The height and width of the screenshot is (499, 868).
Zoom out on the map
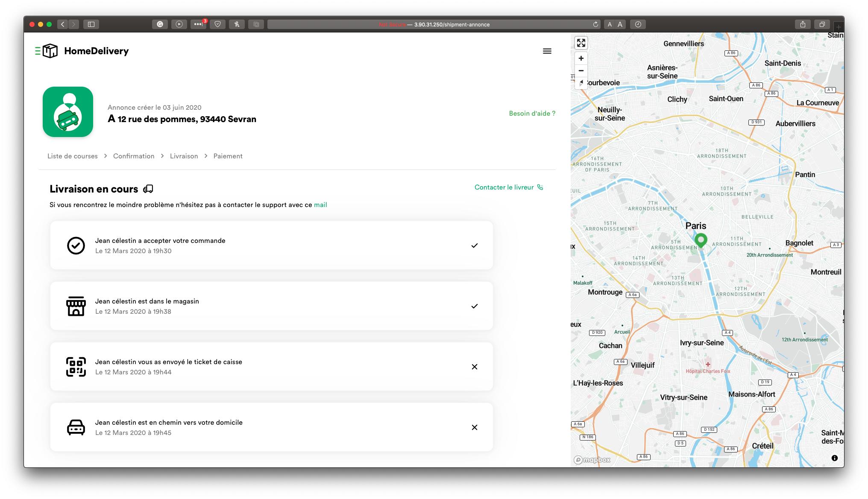click(x=581, y=70)
